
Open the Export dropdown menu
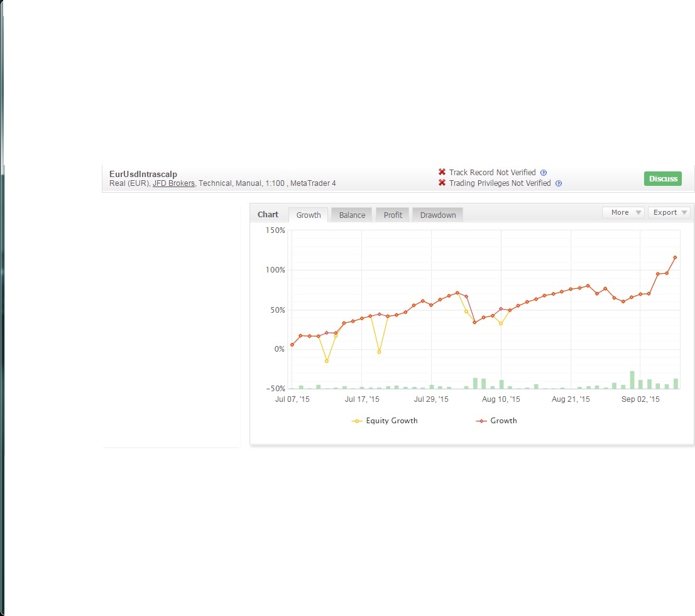[x=669, y=212]
